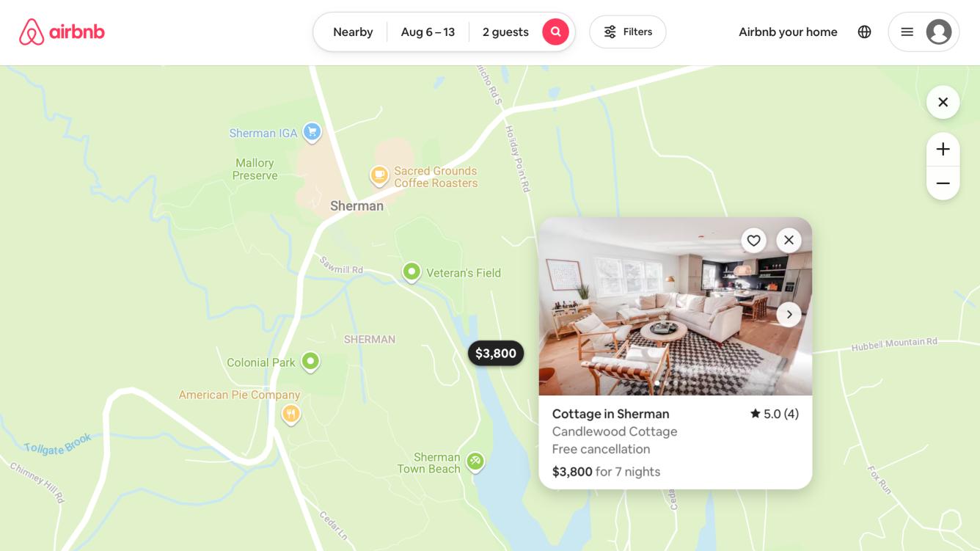This screenshot has width=980, height=551.
Task: Show next photo of the cottage
Action: pos(789,314)
